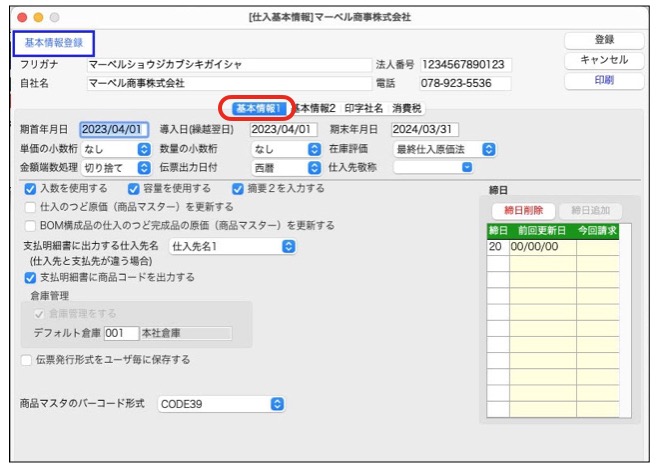
Task: Expand the 在庫評価 dropdown
Action: pyautogui.click(x=445, y=149)
